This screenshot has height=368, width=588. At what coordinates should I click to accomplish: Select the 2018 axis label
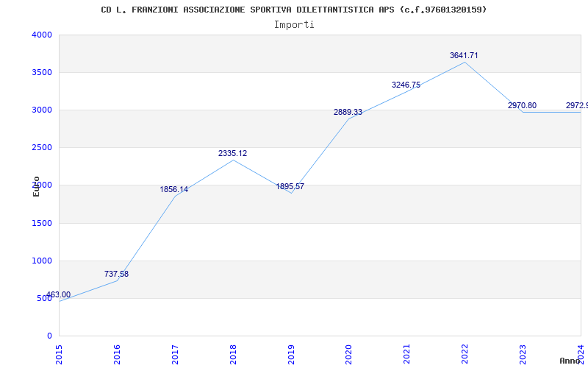(x=233, y=354)
